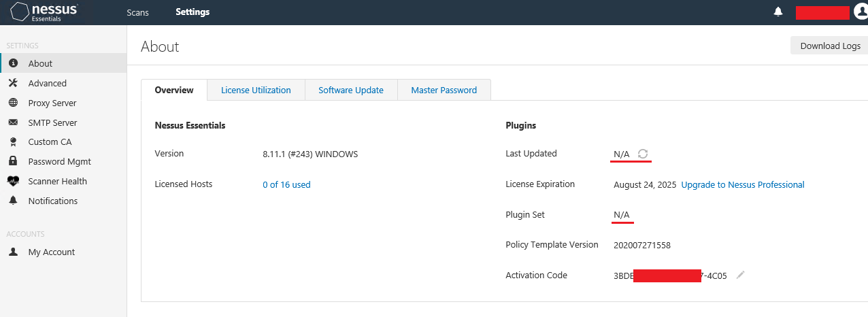The width and height of the screenshot is (868, 317).
Task: Select My Account in the sidebar
Action: click(x=63, y=252)
